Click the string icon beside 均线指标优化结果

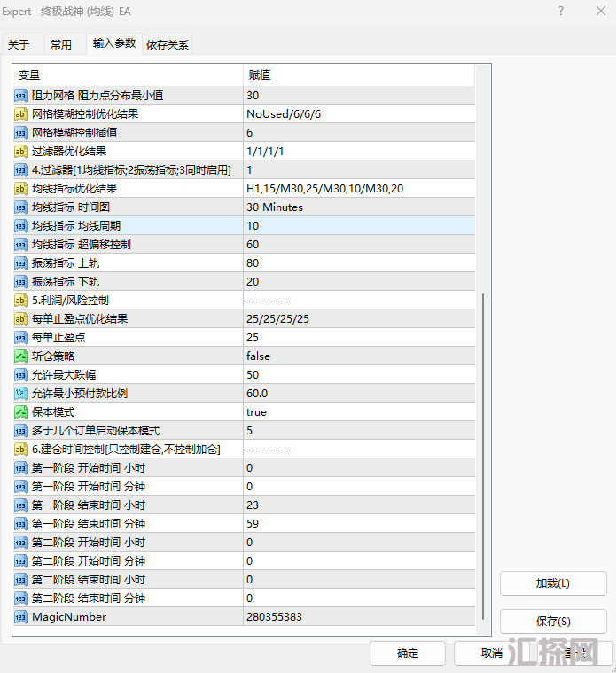(21, 189)
